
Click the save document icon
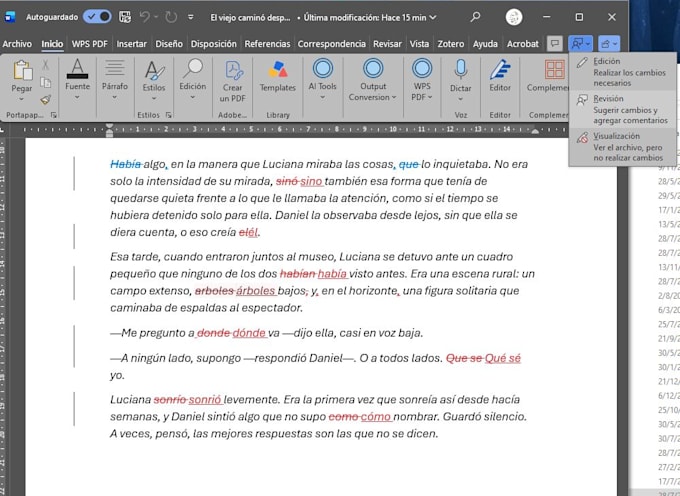(x=125, y=17)
